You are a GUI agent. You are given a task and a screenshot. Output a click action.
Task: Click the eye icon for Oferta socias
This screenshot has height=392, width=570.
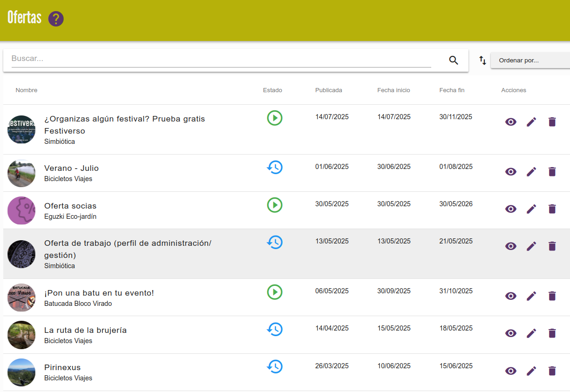point(511,209)
